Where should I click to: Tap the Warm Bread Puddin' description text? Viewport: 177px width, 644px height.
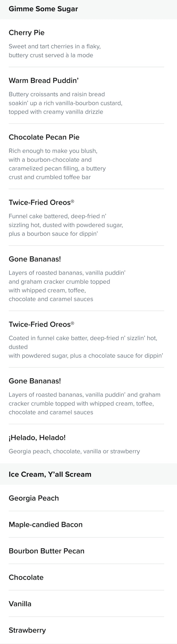click(x=65, y=103)
